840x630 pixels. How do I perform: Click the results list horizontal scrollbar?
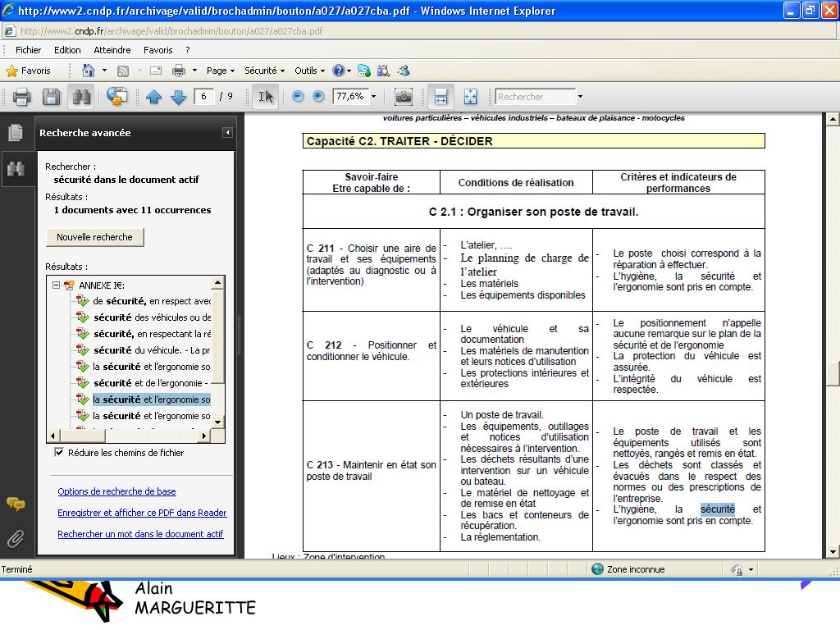[x=127, y=436]
